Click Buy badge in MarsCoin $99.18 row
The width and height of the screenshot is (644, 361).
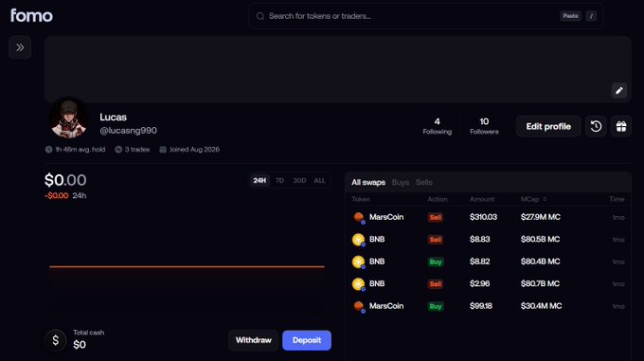pyautogui.click(x=436, y=306)
